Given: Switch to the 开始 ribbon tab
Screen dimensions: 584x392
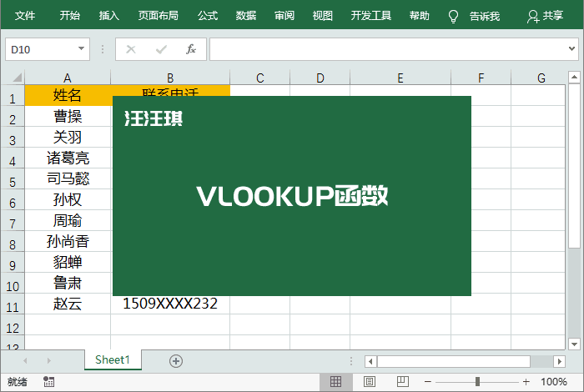Looking at the screenshot, I should [x=69, y=16].
